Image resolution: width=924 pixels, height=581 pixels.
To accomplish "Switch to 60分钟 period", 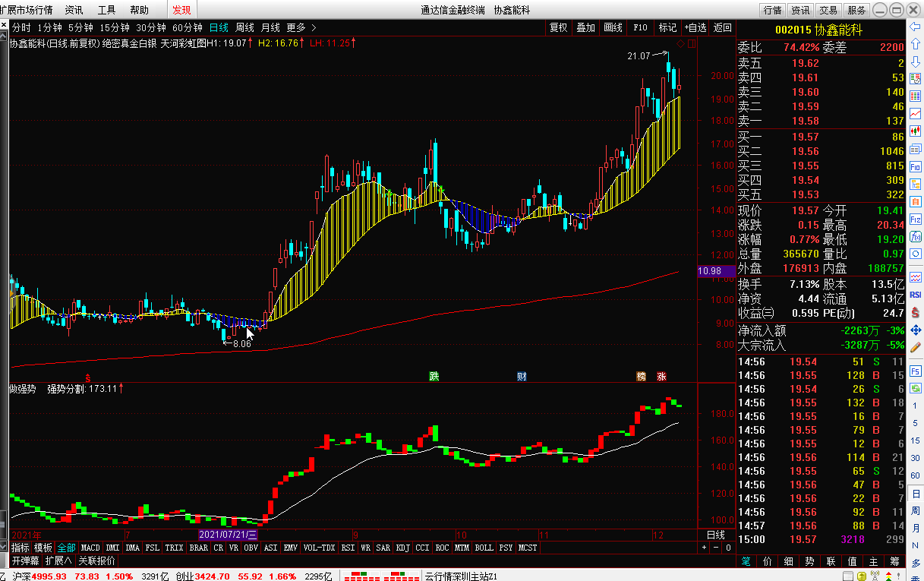I will tap(188, 27).
